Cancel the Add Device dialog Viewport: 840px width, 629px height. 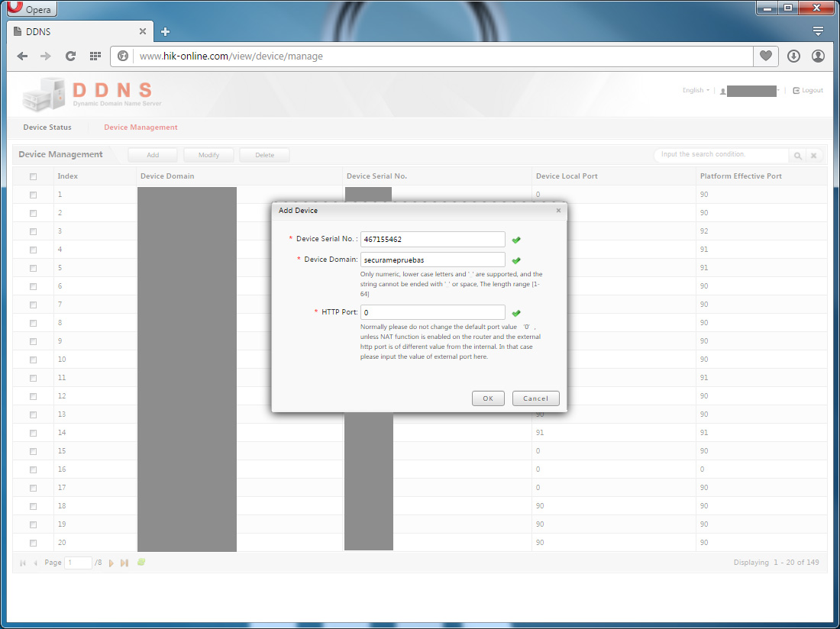(x=536, y=398)
